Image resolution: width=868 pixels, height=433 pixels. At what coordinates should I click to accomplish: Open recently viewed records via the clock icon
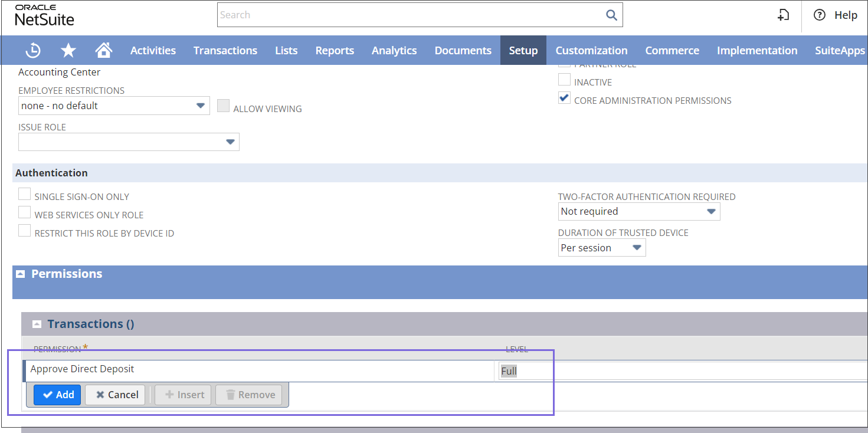pyautogui.click(x=32, y=50)
